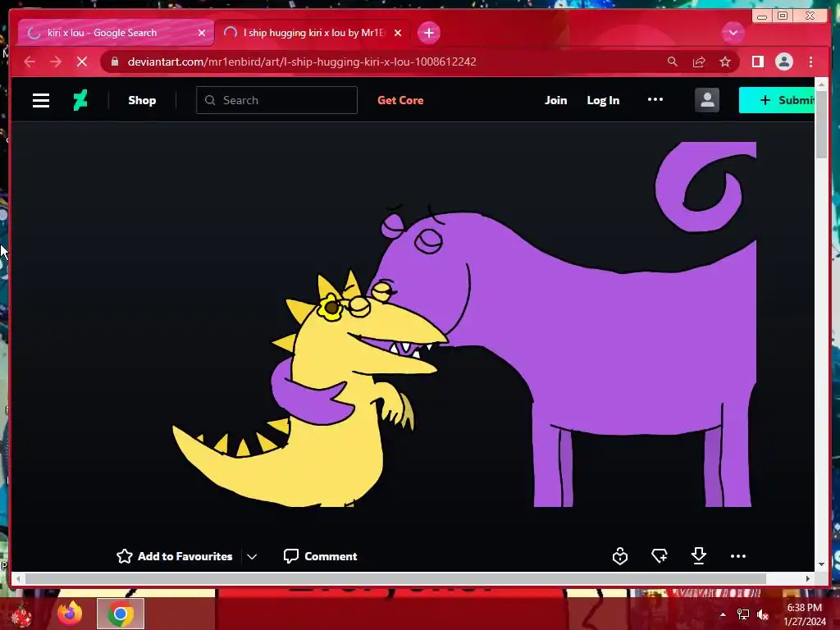Share this page using the share icon
The image size is (840, 630).
tap(699, 62)
